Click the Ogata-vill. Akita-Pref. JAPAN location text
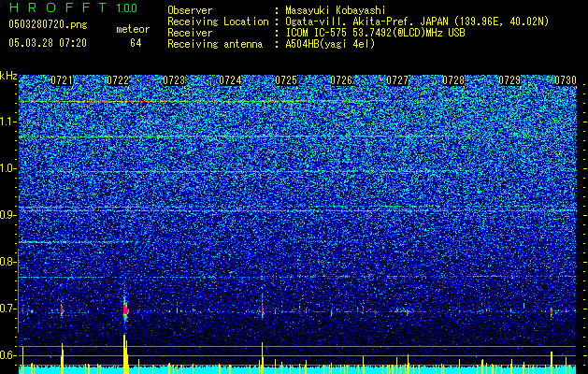 pos(417,22)
